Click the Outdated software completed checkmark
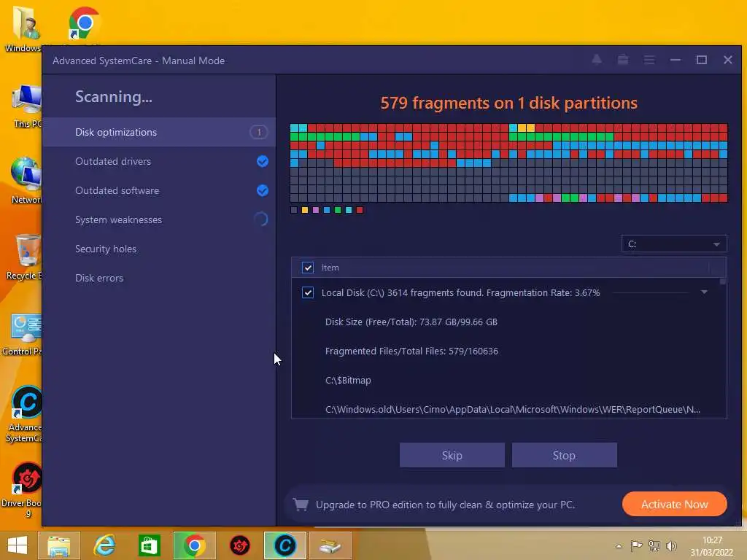 coord(263,190)
